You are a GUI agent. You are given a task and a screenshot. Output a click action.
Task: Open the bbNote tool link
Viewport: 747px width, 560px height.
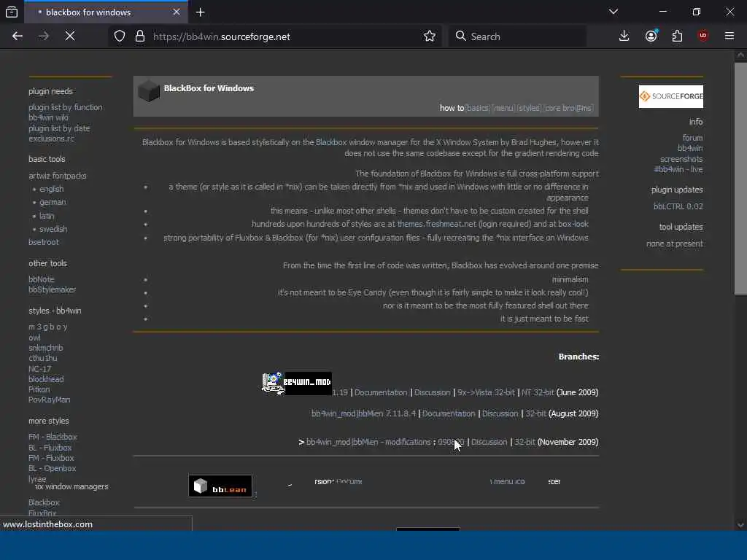point(41,279)
